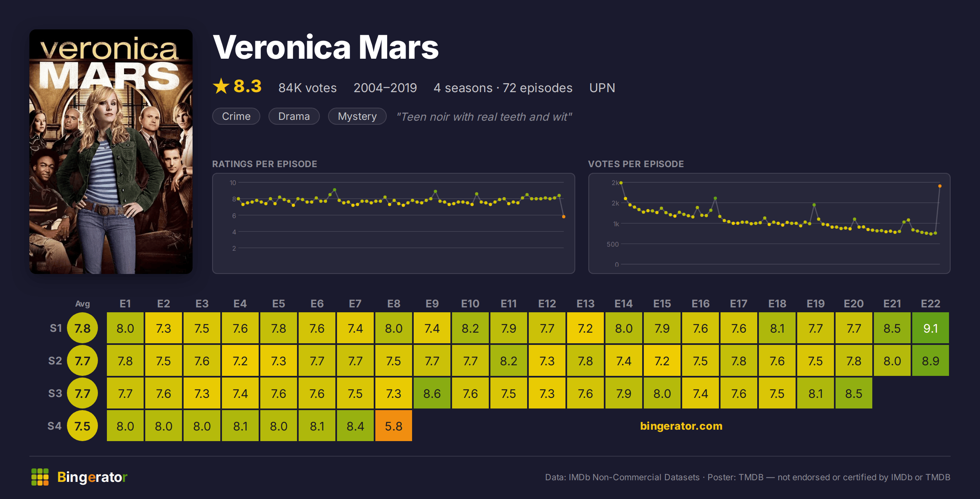
Task: Click the S4 average 7.5 circle
Action: point(82,426)
